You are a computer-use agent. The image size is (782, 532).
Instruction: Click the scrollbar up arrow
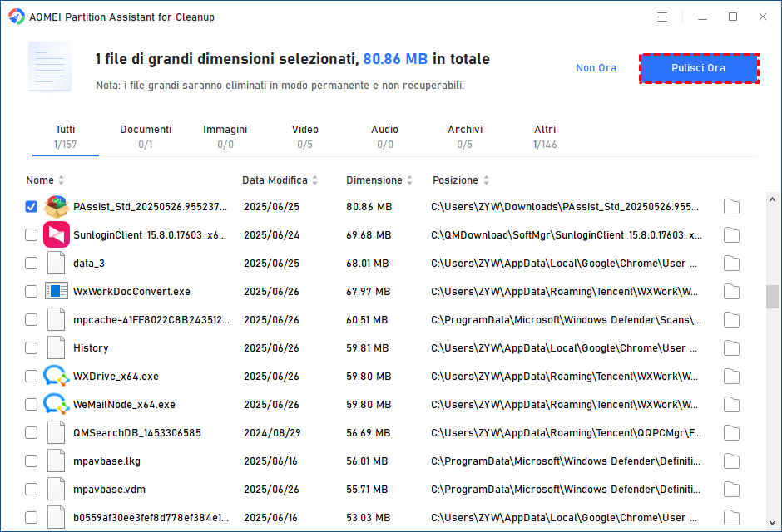772,199
